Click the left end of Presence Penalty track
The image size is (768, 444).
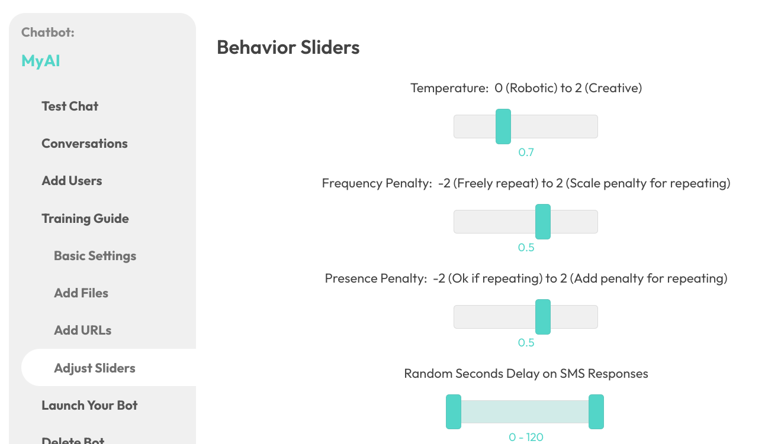pyautogui.click(x=460, y=317)
